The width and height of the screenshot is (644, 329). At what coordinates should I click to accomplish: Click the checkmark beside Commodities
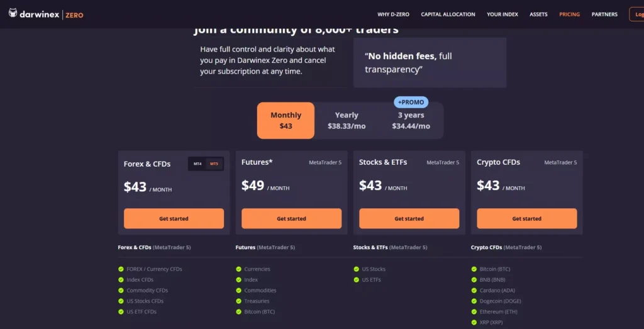[238, 291]
